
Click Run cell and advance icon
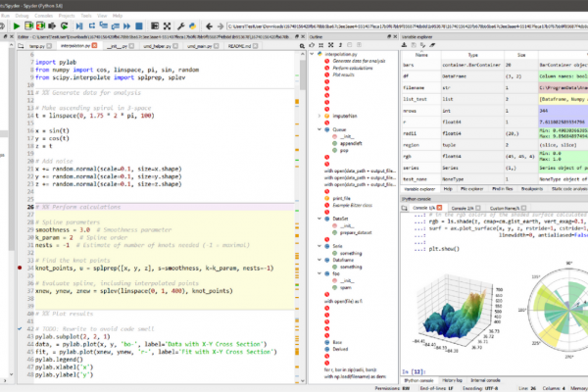tap(40, 25)
